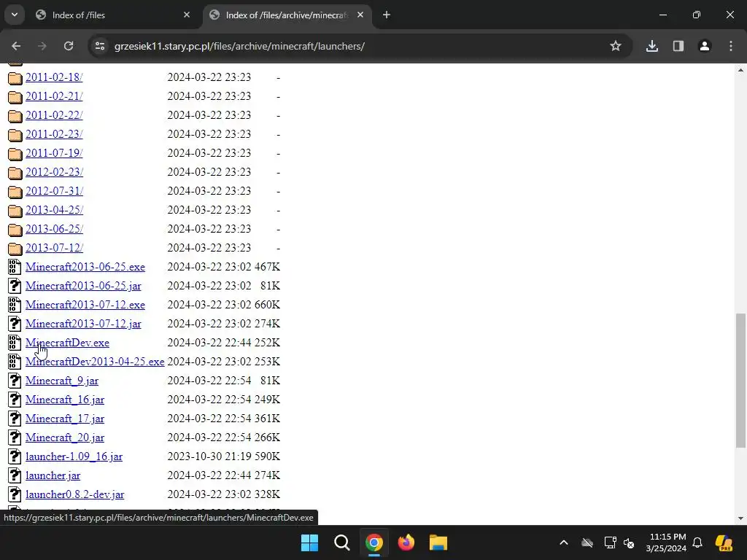The height and width of the screenshot is (560, 747).
Task: Open the 2012-02-23/ folder link
Action: point(54,172)
